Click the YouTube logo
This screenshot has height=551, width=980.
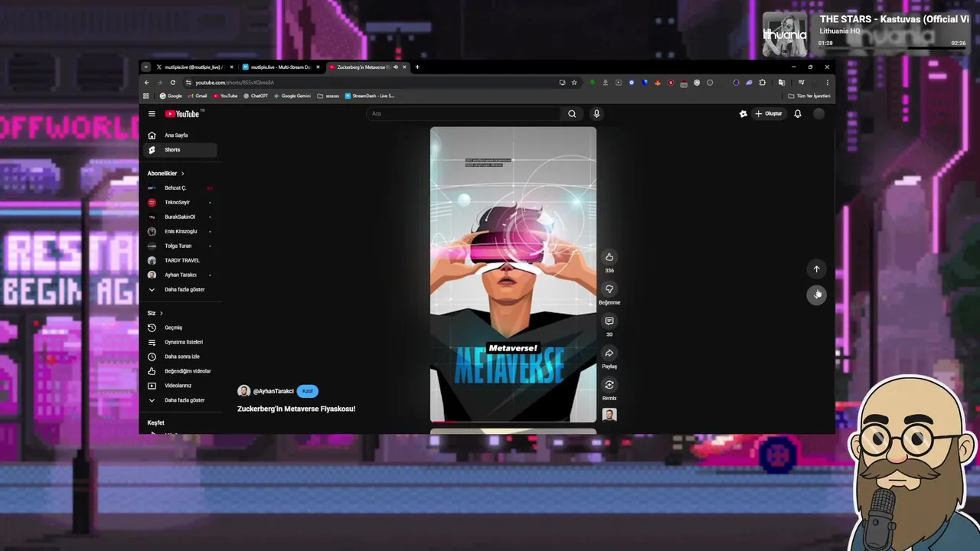pos(182,114)
